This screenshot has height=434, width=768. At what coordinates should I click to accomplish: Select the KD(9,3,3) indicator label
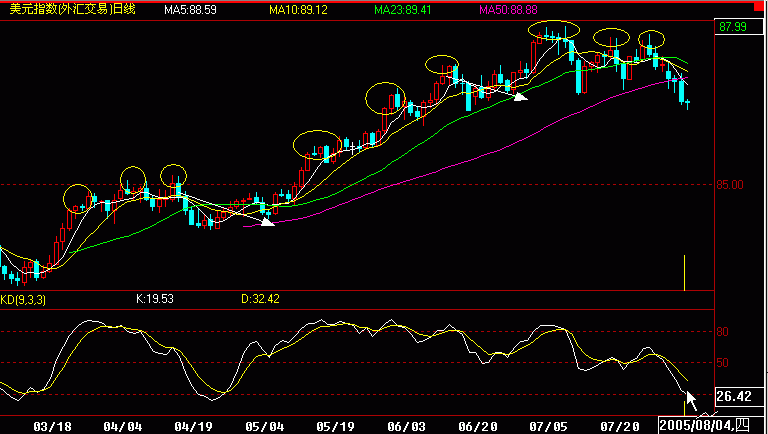click(x=23, y=299)
